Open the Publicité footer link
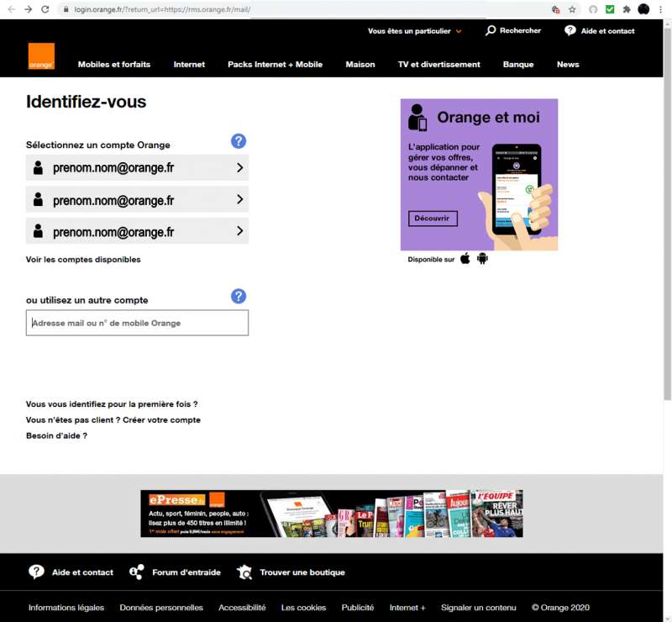The width and height of the screenshot is (672, 622). pyautogui.click(x=358, y=608)
